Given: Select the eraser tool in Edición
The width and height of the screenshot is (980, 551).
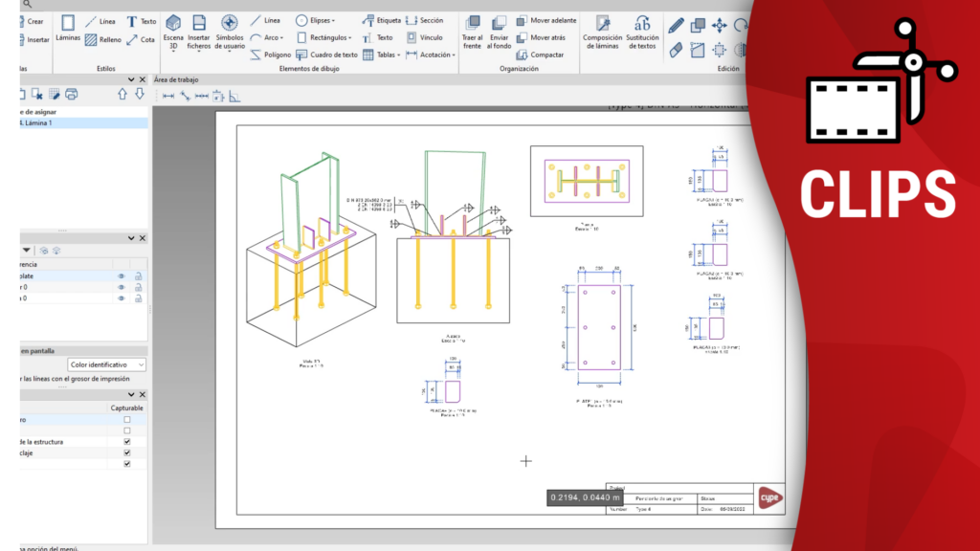Looking at the screenshot, I should point(677,49).
